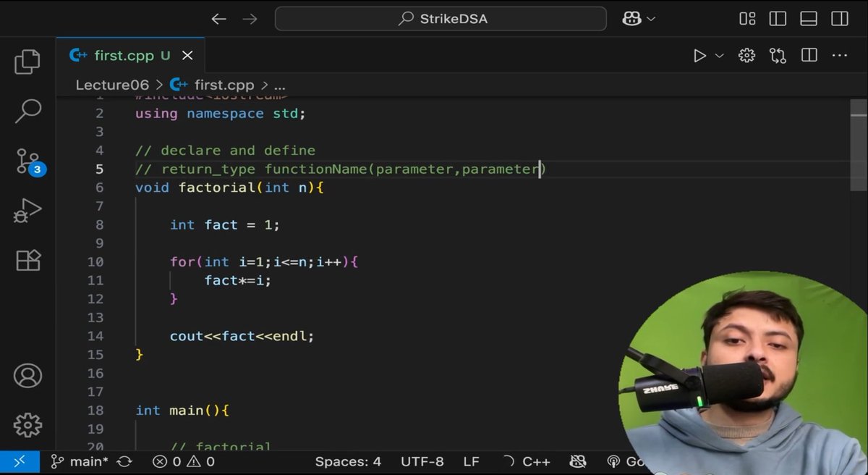Image resolution: width=868 pixels, height=475 pixels.
Task: Click the return_type functionName comment line
Action: (x=341, y=169)
